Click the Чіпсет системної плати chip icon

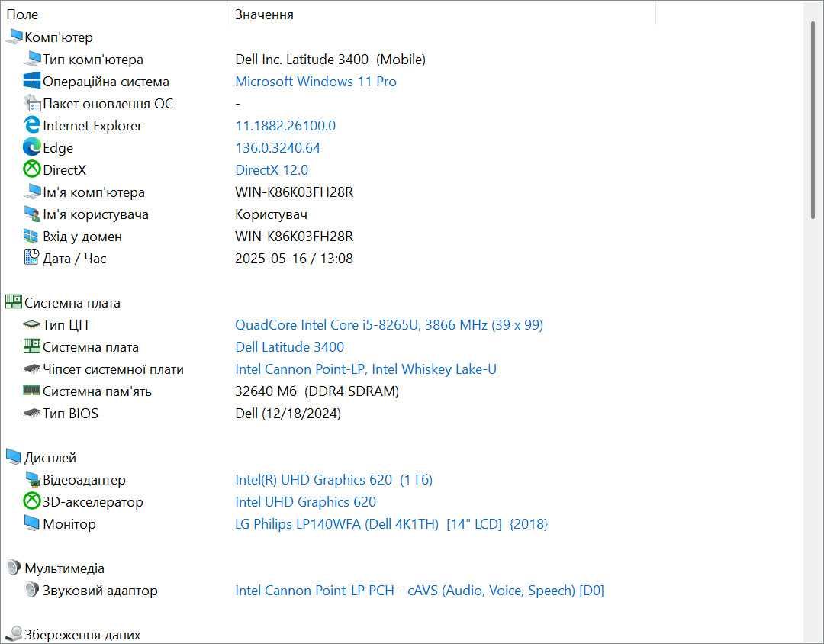[x=32, y=369]
